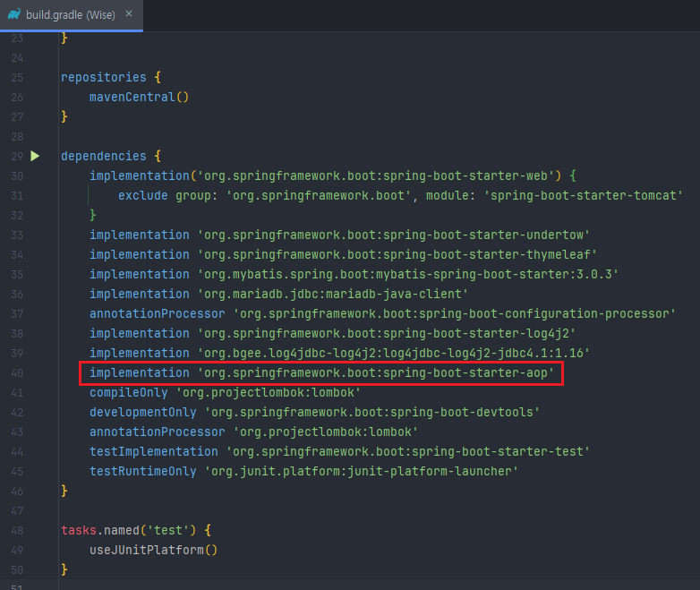Image resolution: width=700 pixels, height=590 pixels.
Task: Click 'compileOnly' keyword on line 41
Action: point(129,392)
